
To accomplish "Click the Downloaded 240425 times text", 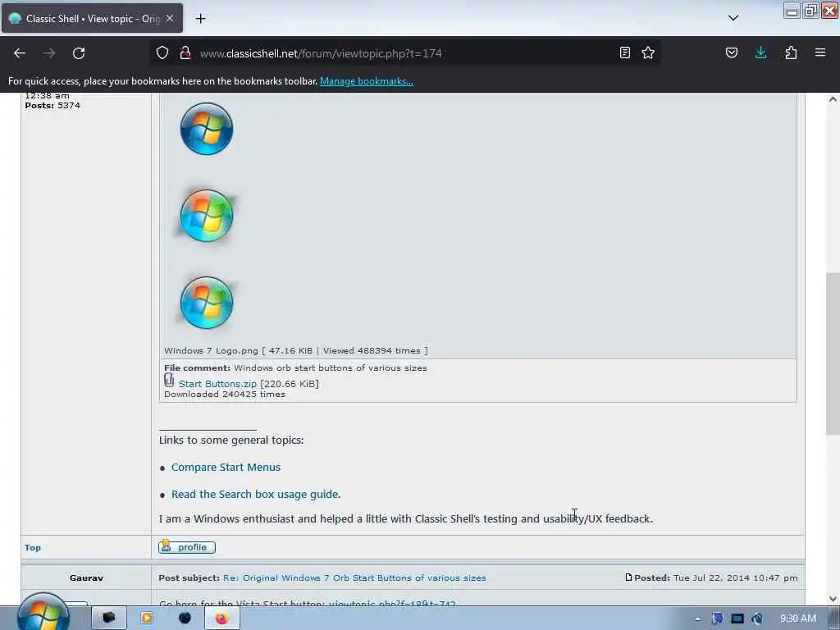I will pyautogui.click(x=225, y=395).
